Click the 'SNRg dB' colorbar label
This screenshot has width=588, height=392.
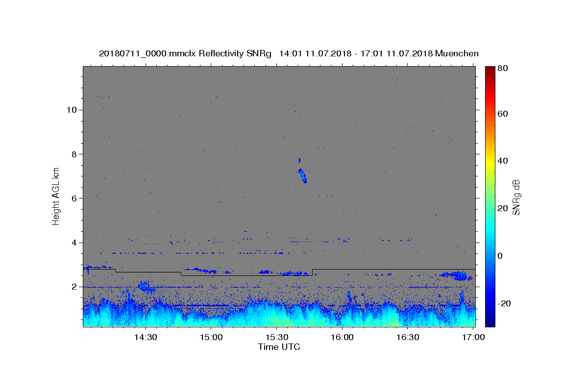point(516,197)
